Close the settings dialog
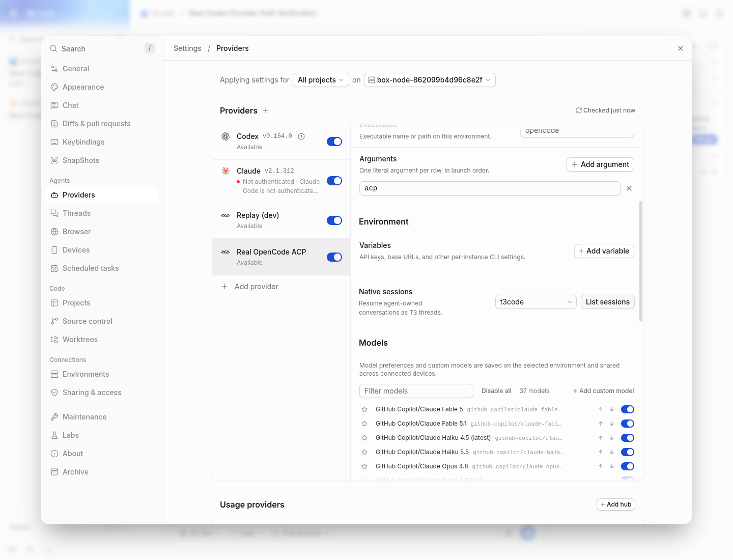This screenshot has width=733, height=560. pyautogui.click(x=681, y=48)
